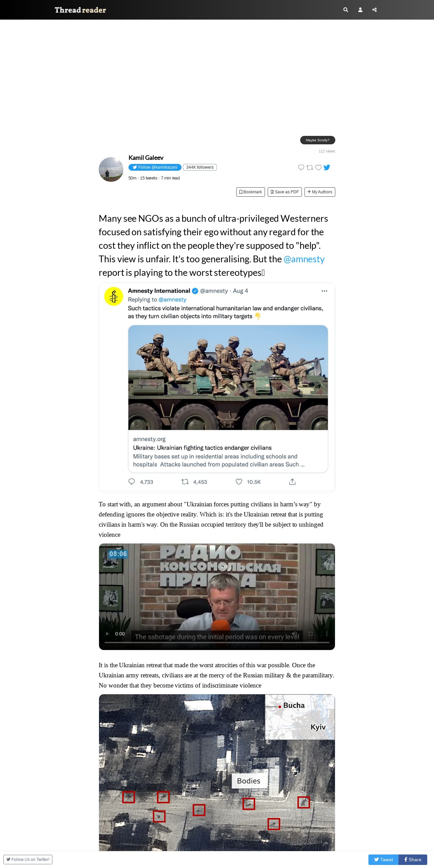Image resolution: width=434 pixels, height=868 pixels.
Task: Click the Bookmark button
Action: [x=250, y=192]
